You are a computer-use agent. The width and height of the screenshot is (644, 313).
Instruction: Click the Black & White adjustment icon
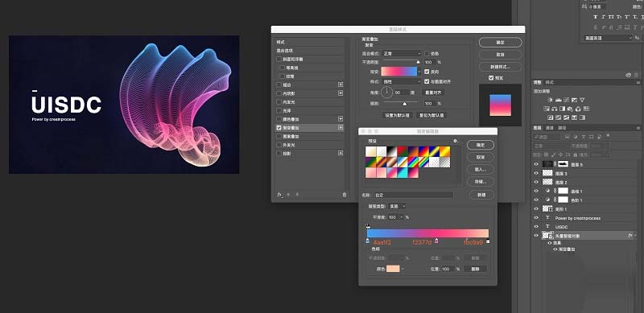[x=562, y=109]
